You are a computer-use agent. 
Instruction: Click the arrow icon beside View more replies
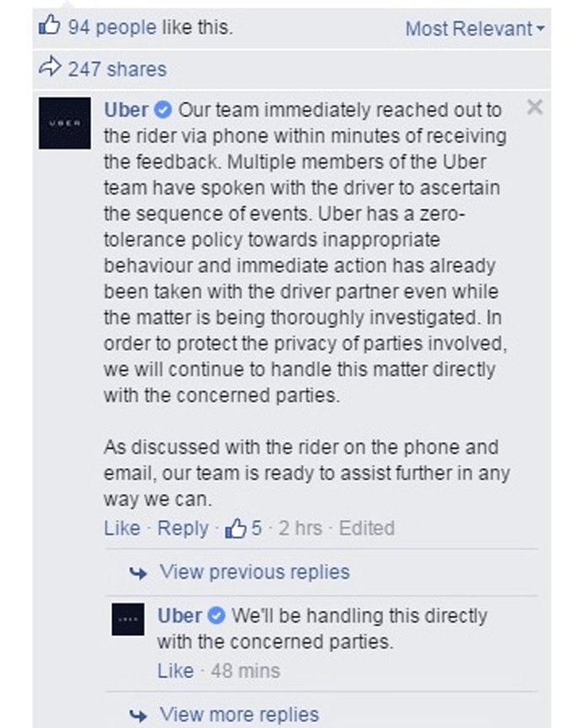click(138, 715)
